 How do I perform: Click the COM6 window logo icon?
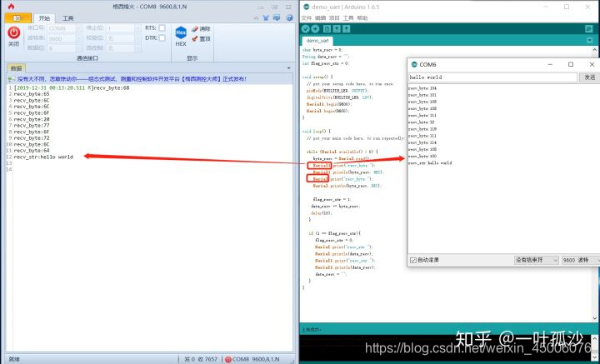click(414, 65)
